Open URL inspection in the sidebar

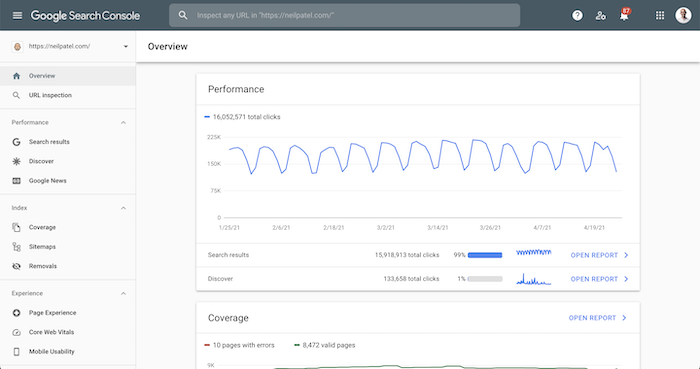tap(68, 95)
